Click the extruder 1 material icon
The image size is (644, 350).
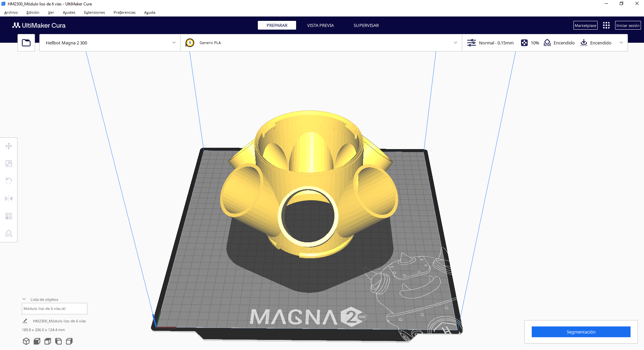pyautogui.click(x=190, y=43)
